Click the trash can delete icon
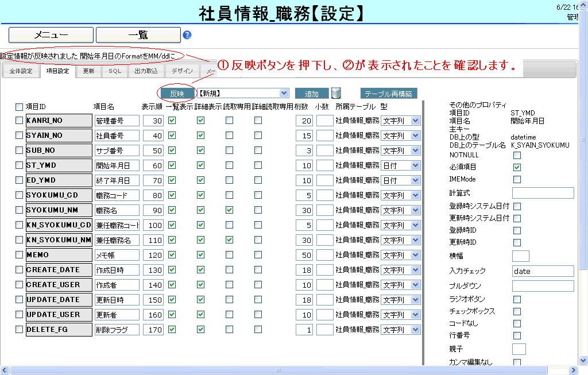The image size is (588, 375). 336,93
